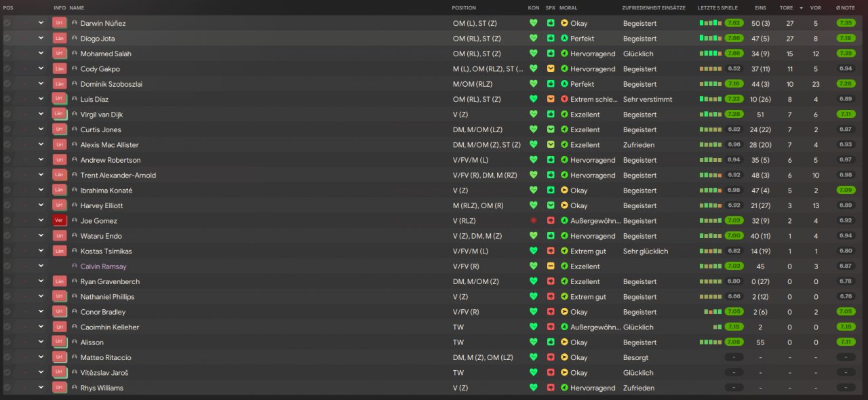Screen dimensions: 868x400
Task: Click Luis Díaz's red morale icon
Action: (x=564, y=99)
